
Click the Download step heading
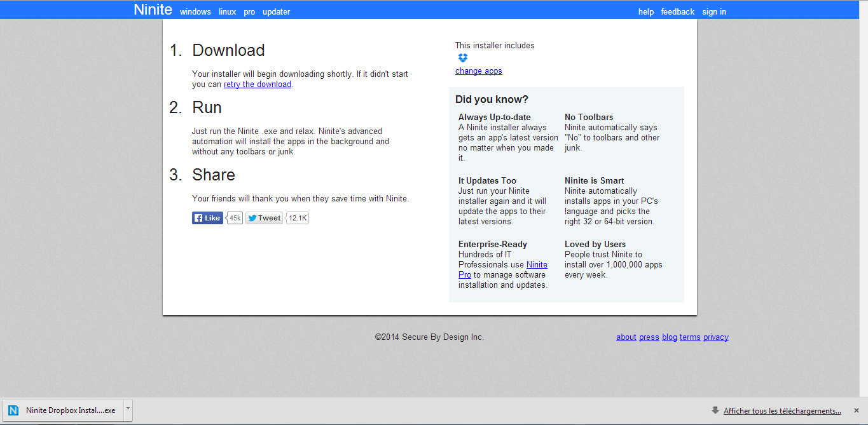pyautogui.click(x=228, y=50)
